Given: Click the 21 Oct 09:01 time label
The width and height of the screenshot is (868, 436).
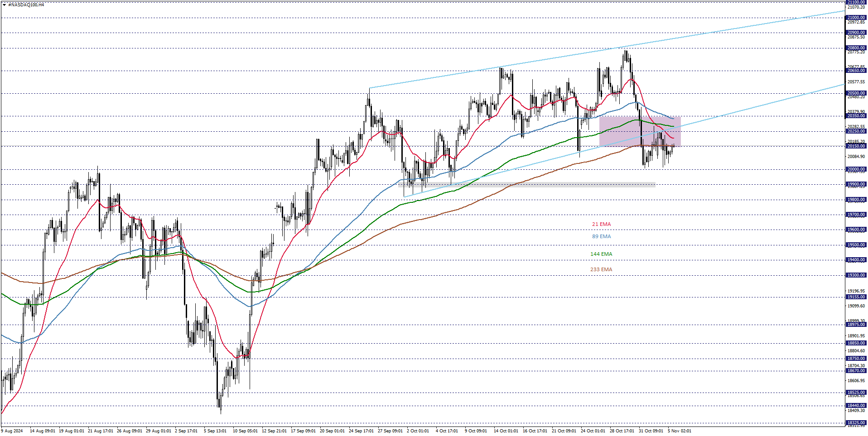Looking at the screenshot, I should [x=564, y=431].
